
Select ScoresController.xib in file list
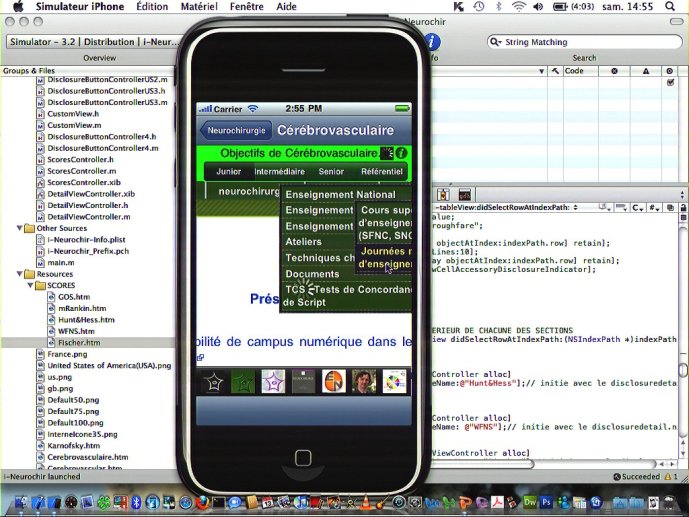click(84, 182)
